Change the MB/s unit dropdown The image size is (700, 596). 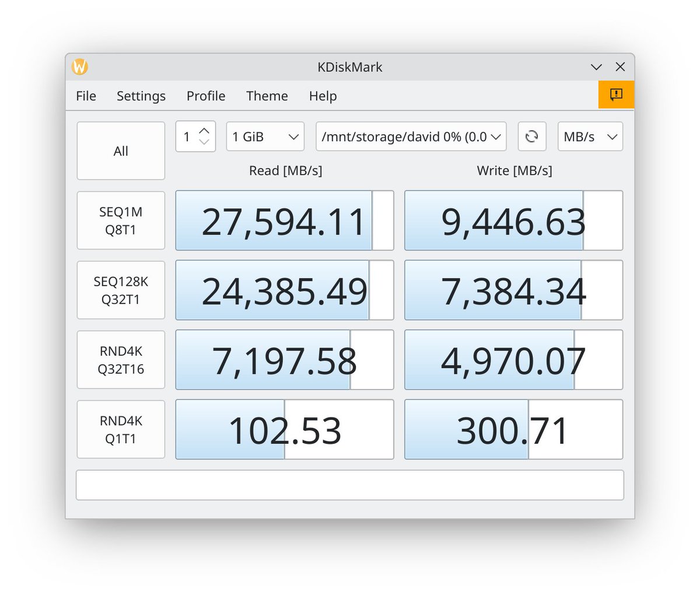590,136
